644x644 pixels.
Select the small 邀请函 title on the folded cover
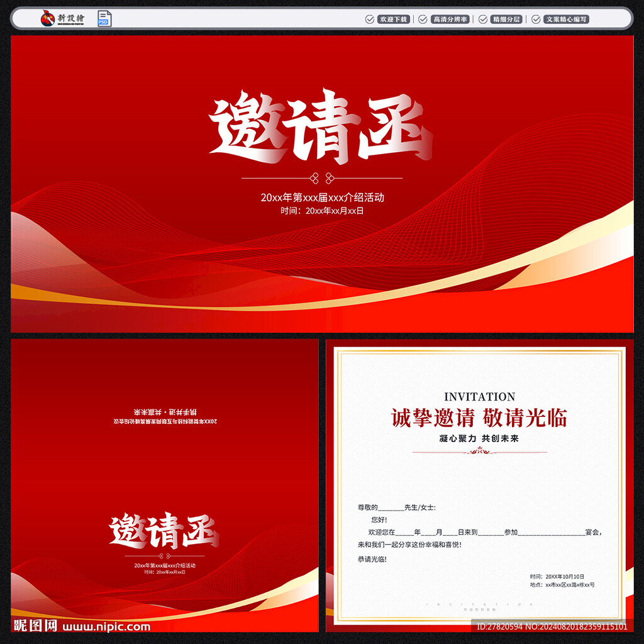pyautogui.click(x=164, y=530)
